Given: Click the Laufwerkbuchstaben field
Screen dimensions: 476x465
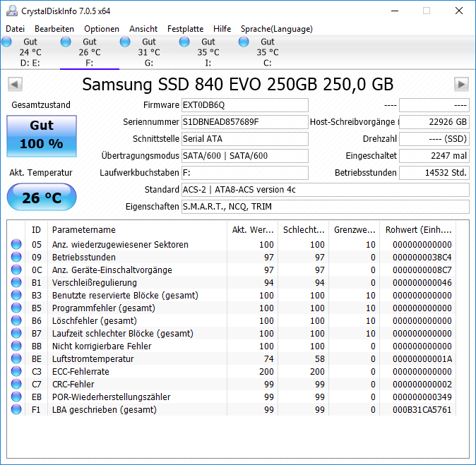Looking at the screenshot, I should point(245,173).
